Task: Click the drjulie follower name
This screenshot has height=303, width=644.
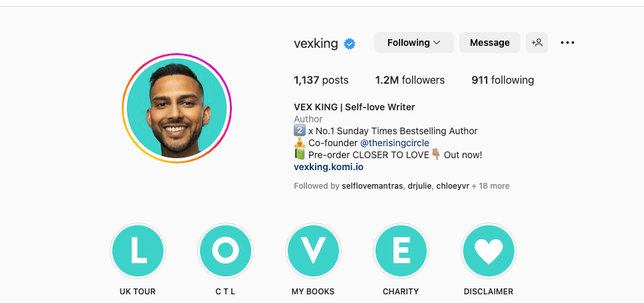Action: click(420, 186)
